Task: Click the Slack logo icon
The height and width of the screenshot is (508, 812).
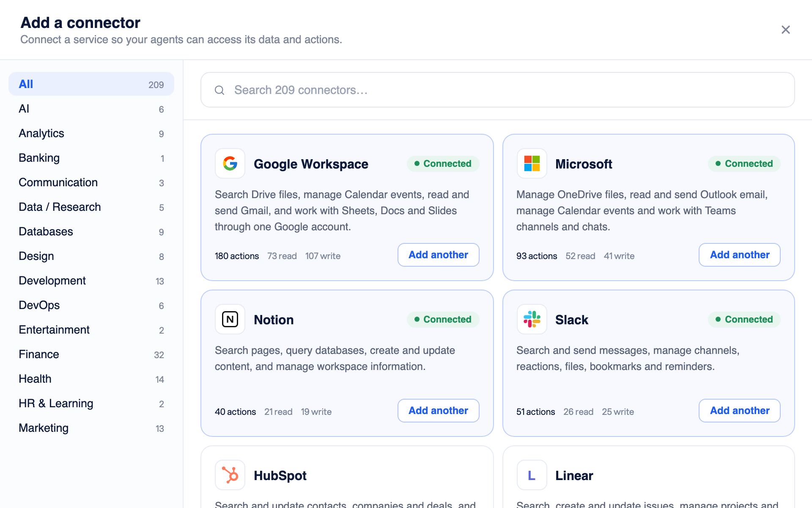Action: pos(532,319)
